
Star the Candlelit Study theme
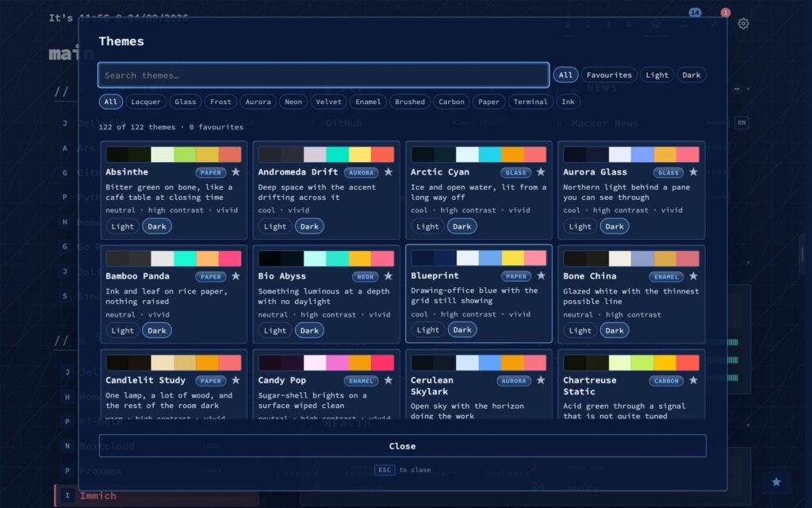236,380
